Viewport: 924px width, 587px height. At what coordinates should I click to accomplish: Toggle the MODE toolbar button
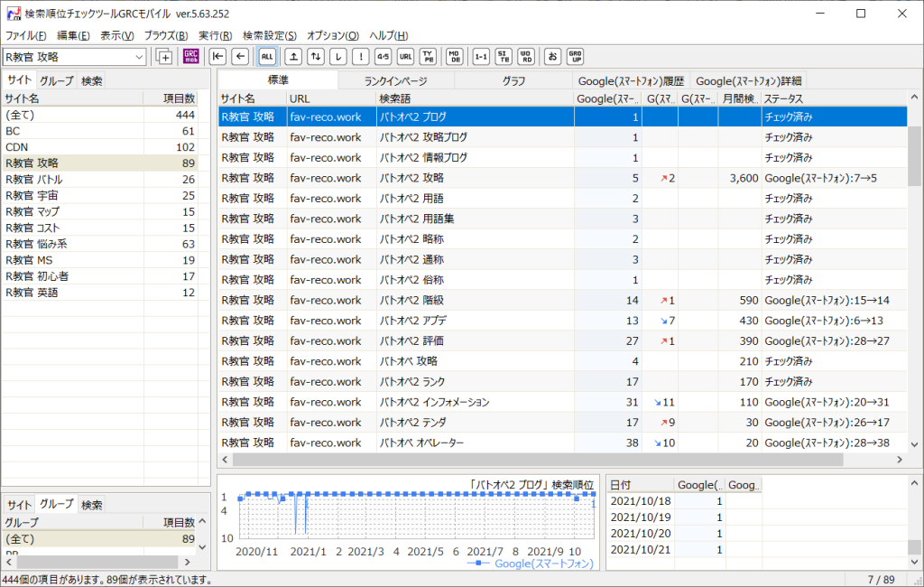[x=455, y=57]
